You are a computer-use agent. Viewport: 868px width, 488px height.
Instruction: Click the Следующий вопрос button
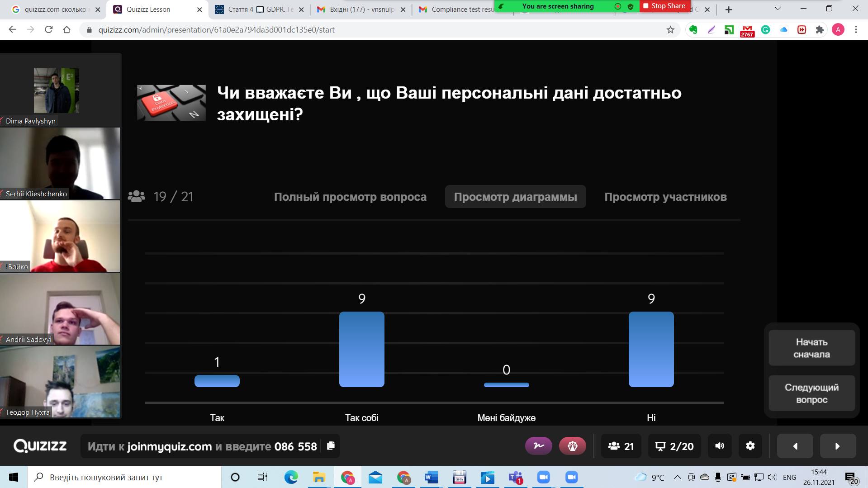click(811, 393)
